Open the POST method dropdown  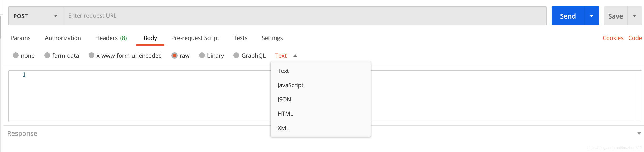coord(35,16)
